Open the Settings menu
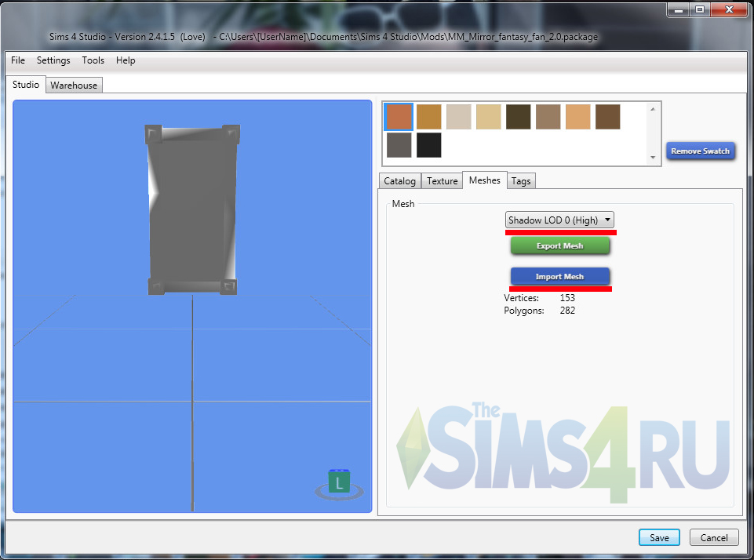 click(53, 60)
